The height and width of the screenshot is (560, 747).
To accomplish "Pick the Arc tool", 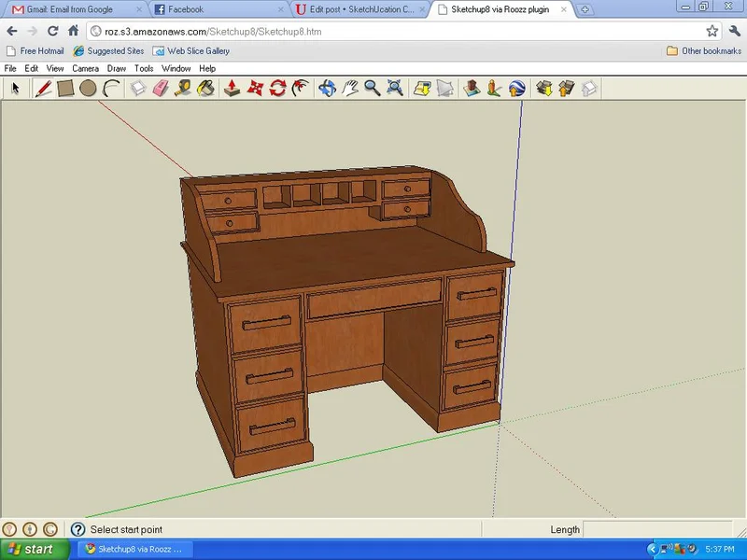I will coord(110,89).
